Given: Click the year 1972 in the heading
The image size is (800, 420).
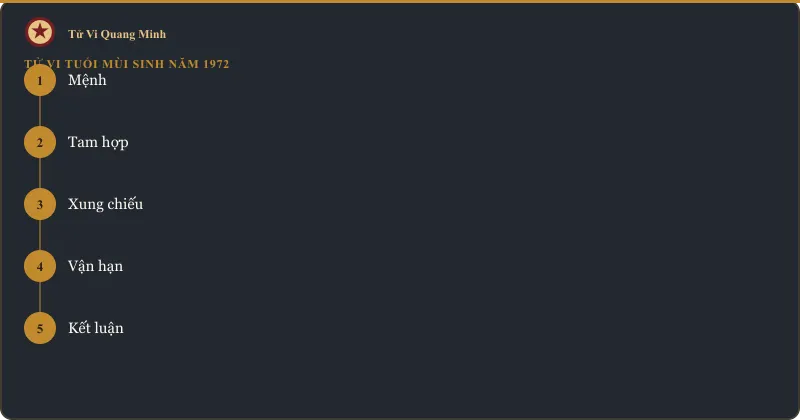Looking at the screenshot, I should pyautogui.click(x=216, y=64).
